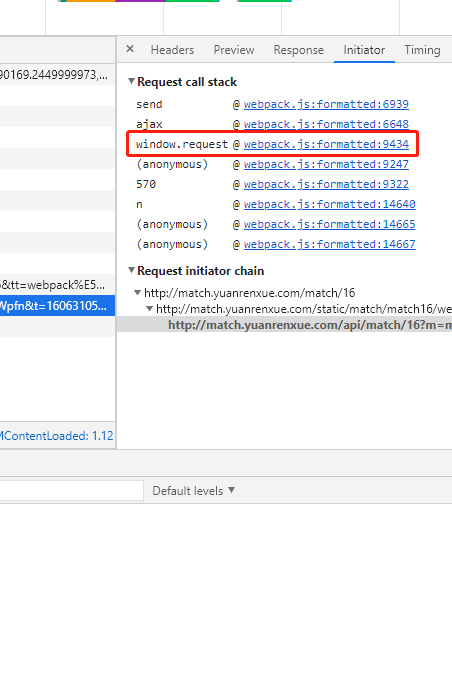Select the Response tab

(x=298, y=50)
